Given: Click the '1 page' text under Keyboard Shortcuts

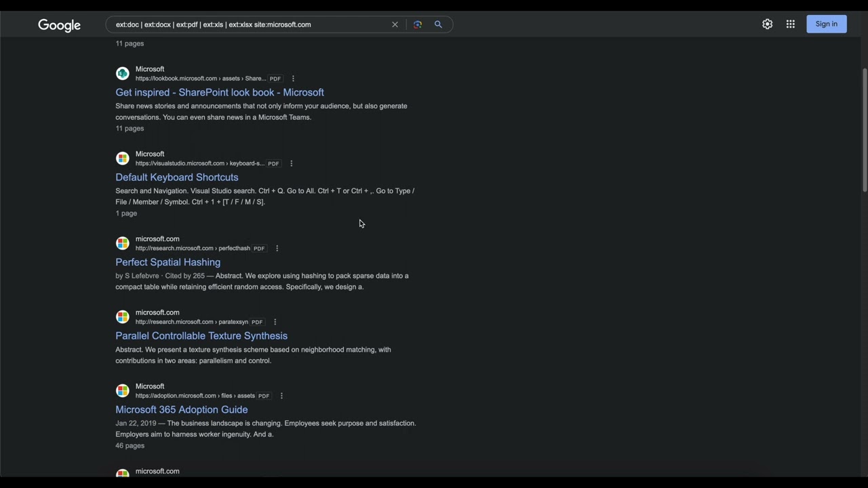Looking at the screenshot, I should coord(126,213).
